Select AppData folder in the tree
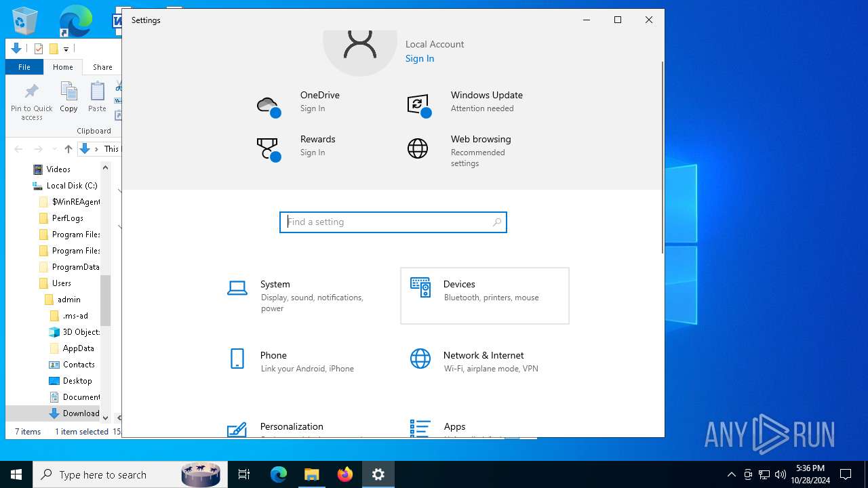Viewport: 868px width, 488px height. 72,348
